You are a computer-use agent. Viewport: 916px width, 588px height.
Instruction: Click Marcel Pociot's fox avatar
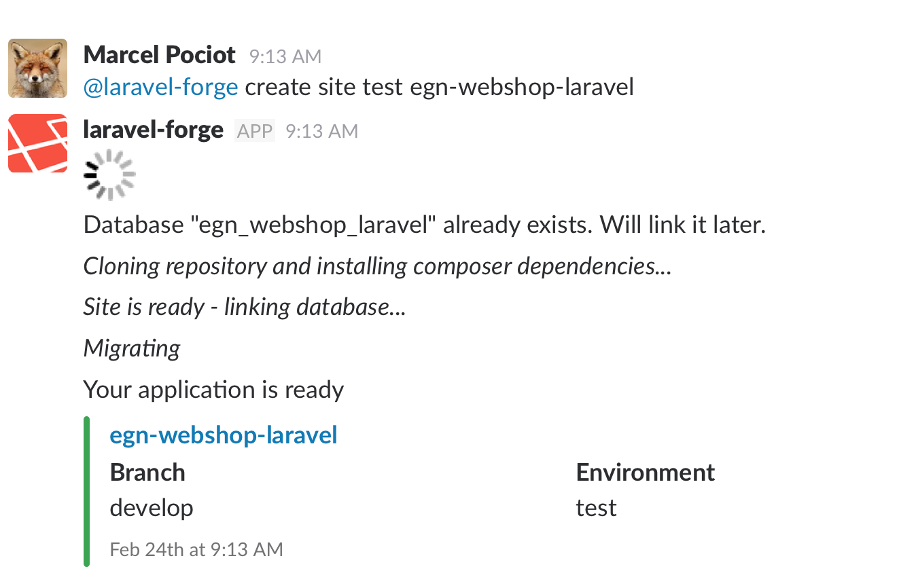(37, 68)
